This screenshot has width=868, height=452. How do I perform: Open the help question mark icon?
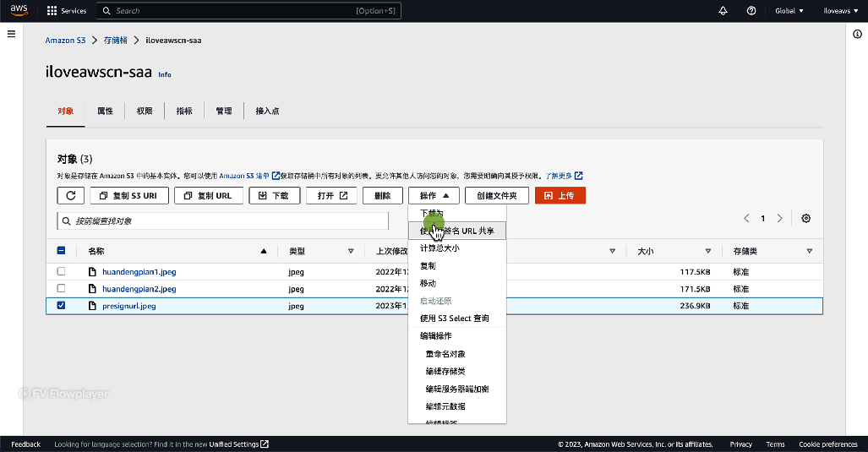751,10
